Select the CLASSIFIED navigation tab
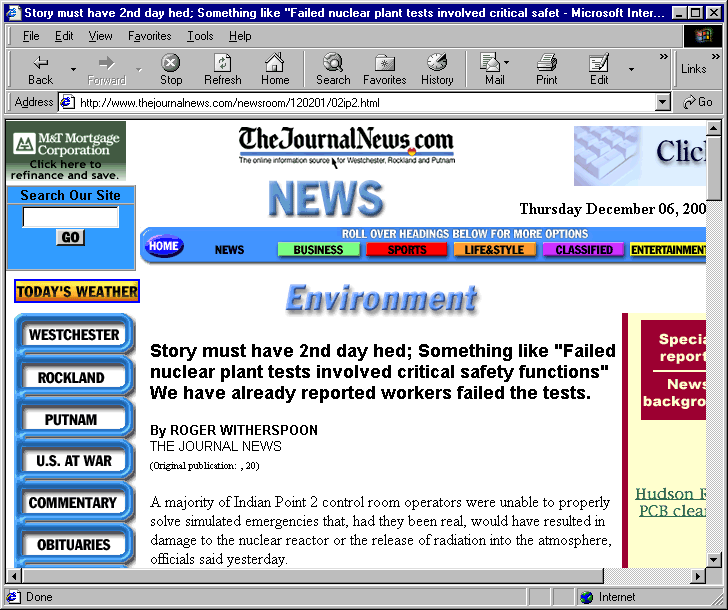 584,250
